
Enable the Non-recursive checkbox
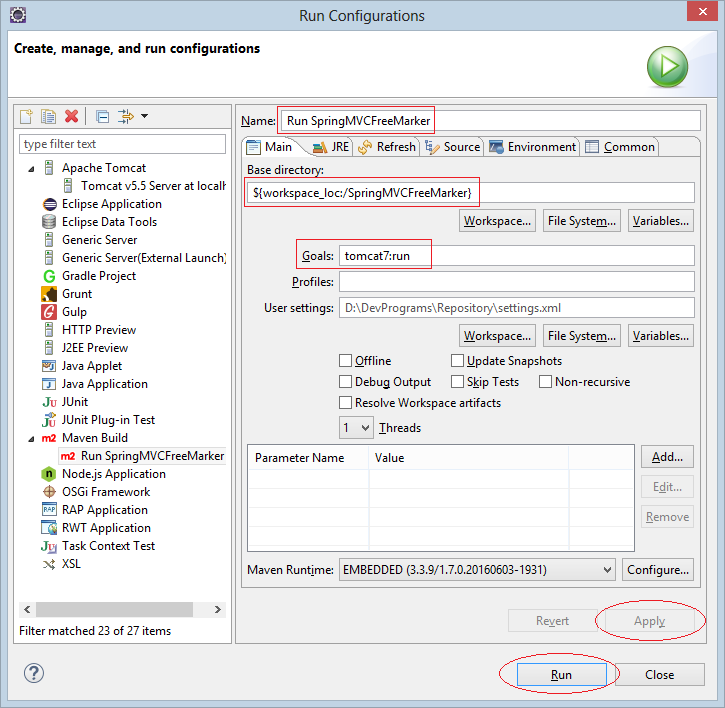tap(546, 382)
